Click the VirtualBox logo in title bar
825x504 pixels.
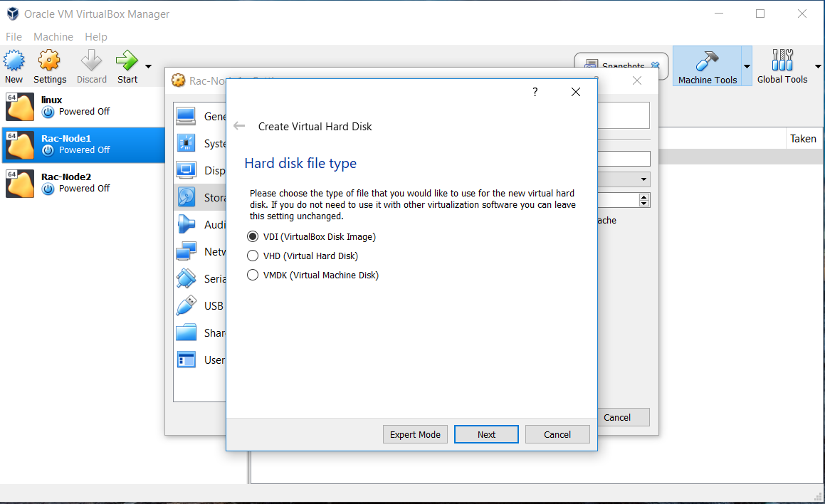click(x=13, y=14)
